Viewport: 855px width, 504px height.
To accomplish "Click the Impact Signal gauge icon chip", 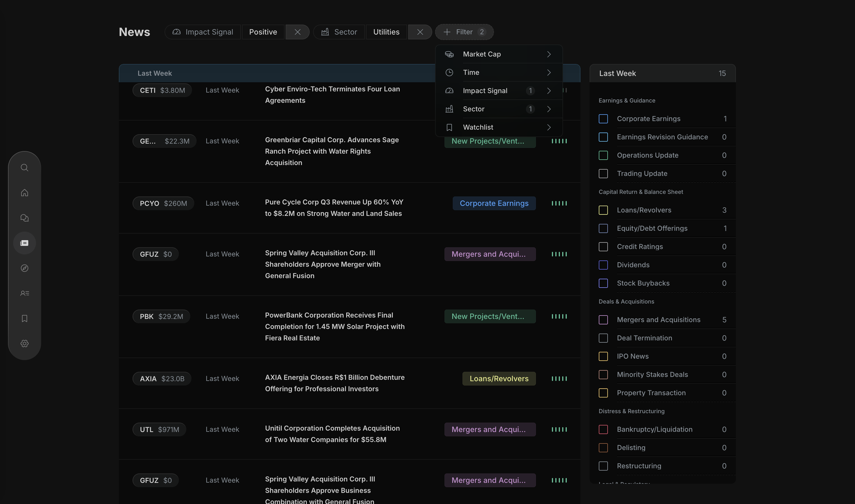I will [177, 32].
